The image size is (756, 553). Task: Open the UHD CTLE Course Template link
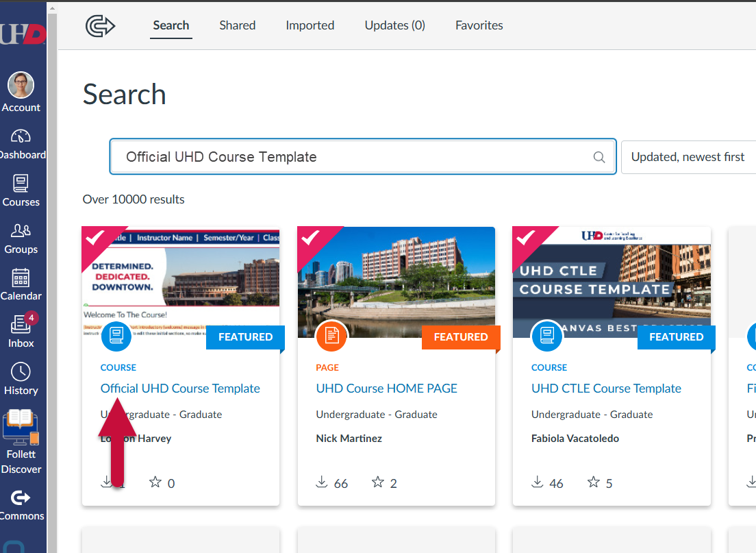pos(606,389)
